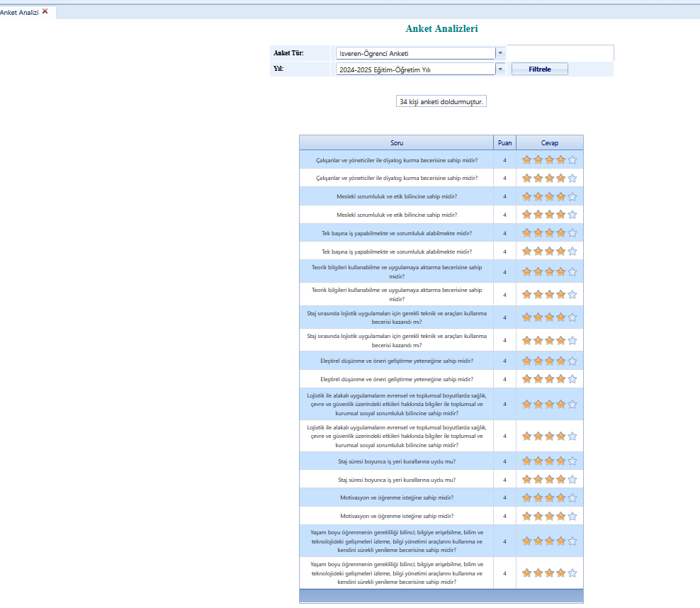Click the first filled star in white 'Mesleki sorumluluk' row
Image resolution: width=700 pixels, height=608 pixels.
click(x=527, y=215)
